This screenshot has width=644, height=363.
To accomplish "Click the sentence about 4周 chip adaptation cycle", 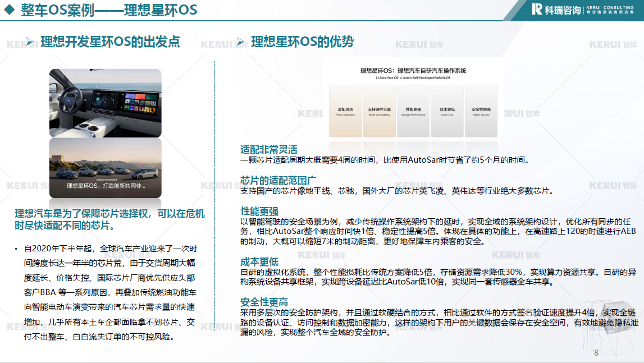I will [x=386, y=160].
